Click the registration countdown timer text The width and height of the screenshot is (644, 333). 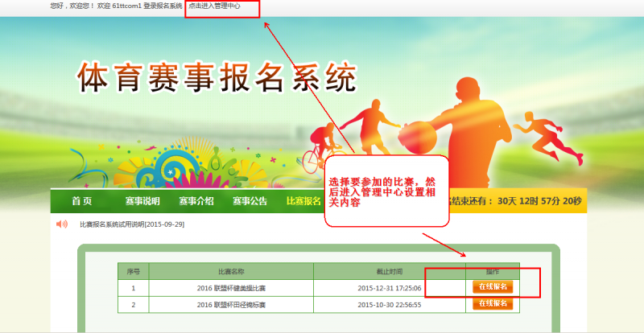point(515,201)
